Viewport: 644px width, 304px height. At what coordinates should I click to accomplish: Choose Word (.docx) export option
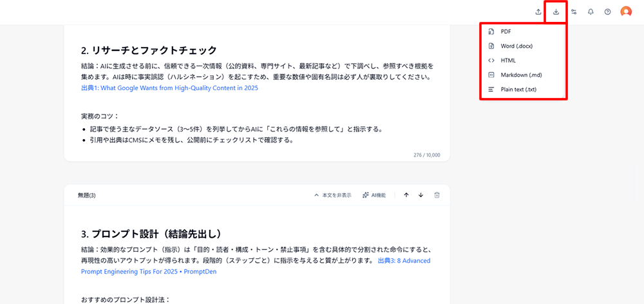click(x=516, y=46)
